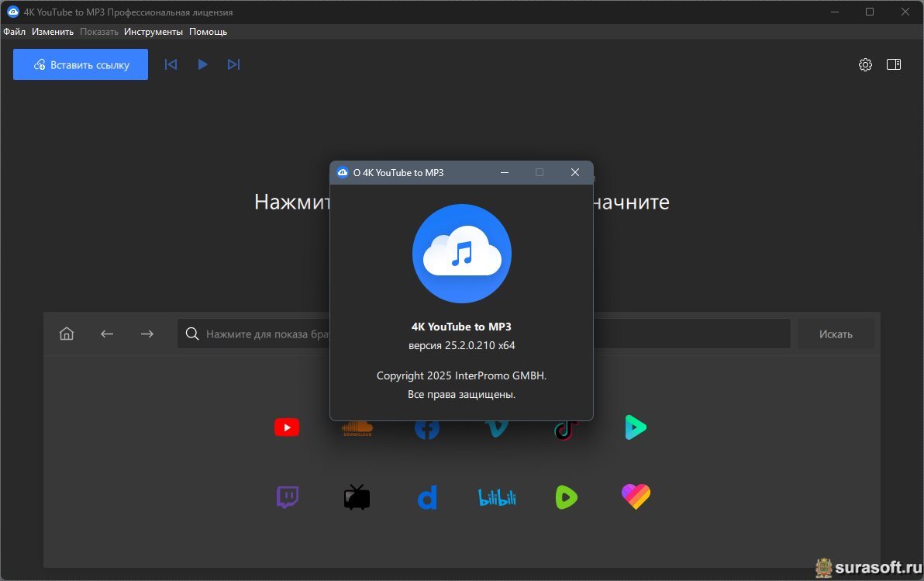Click the Copyright 2025 InterPromo GMBH text
Screen dimensions: 924x581
tap(461, 375)
